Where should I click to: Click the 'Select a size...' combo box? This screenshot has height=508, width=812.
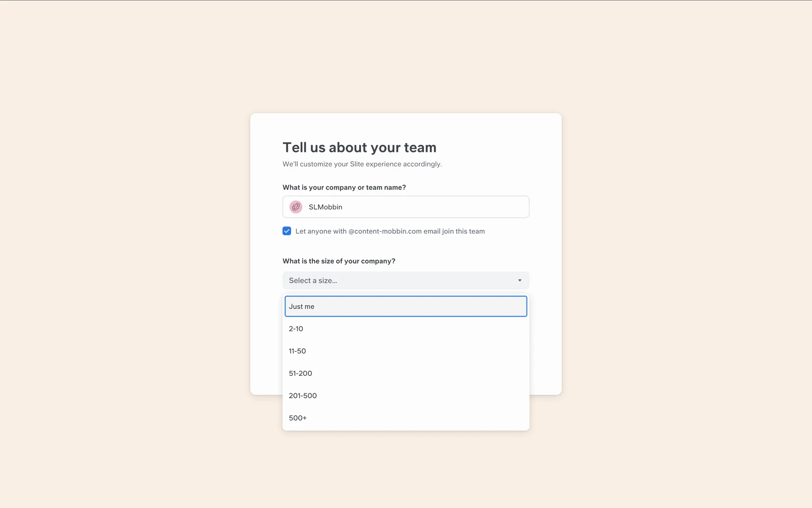(x=398, y=280)
